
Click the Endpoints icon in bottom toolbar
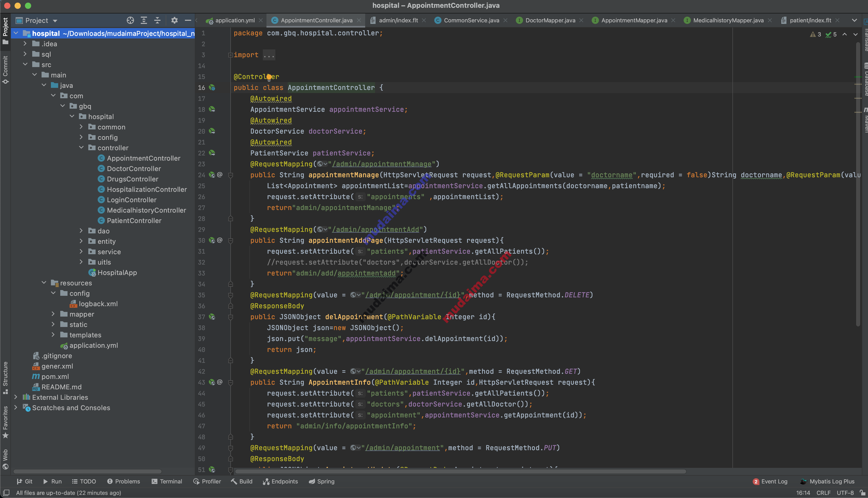tap(281, 481)
